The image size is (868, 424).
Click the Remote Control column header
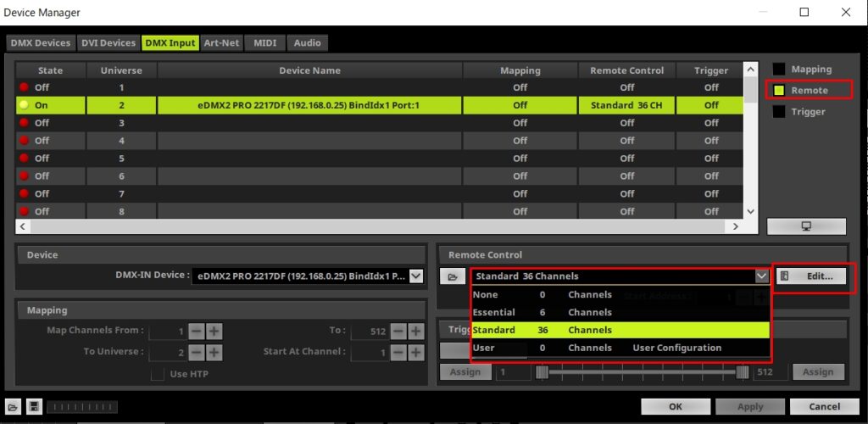point(626,70)
